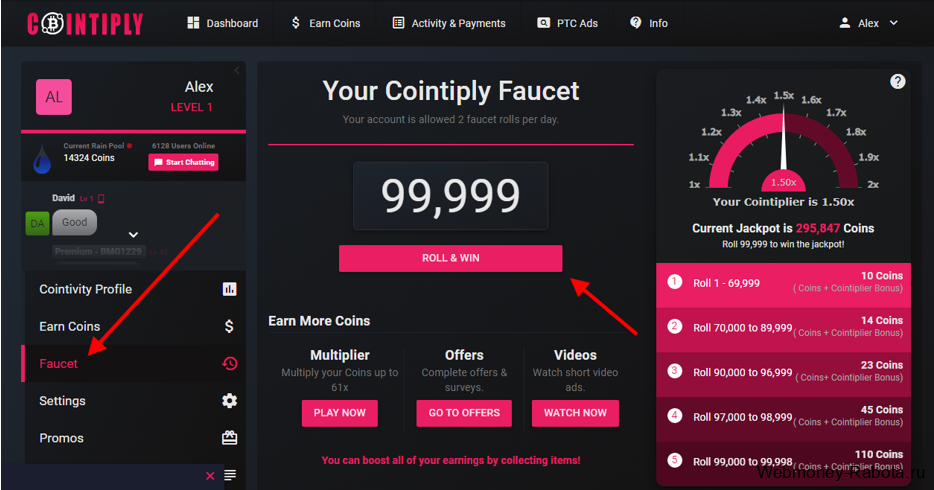Click the Cointiply logo
Screen dimensions: 934x490
pos(85,23)
